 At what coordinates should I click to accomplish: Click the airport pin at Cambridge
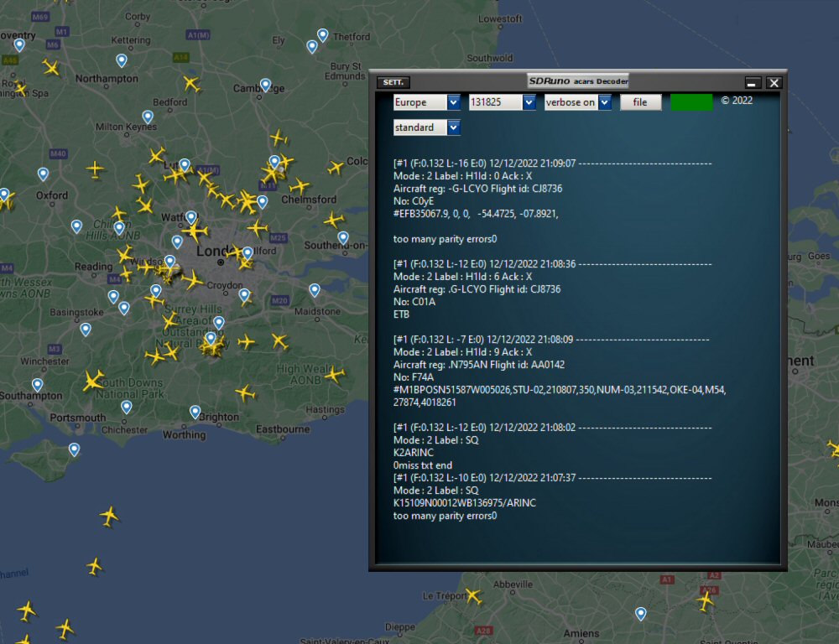click(265, 85)
